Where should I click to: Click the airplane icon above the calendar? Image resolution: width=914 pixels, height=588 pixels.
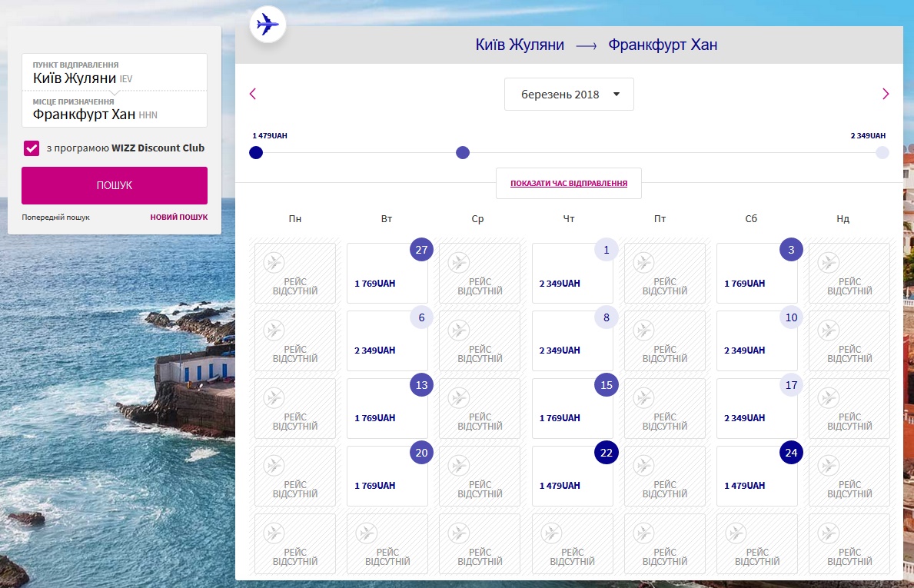tap(268, 25)
